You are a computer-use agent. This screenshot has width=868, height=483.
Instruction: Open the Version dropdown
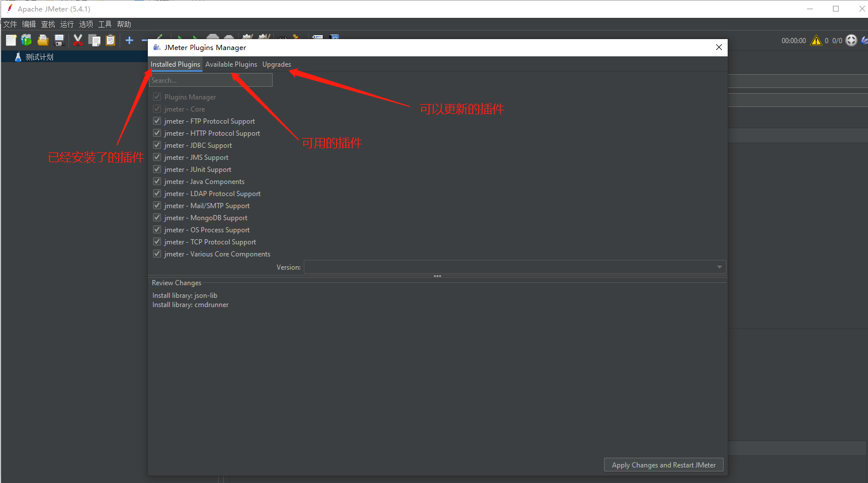(515, 267)
